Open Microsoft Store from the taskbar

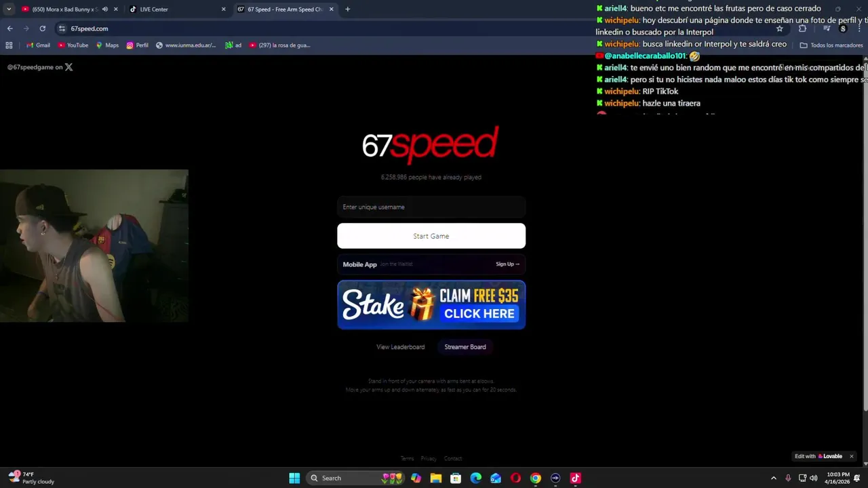(456, 478)
